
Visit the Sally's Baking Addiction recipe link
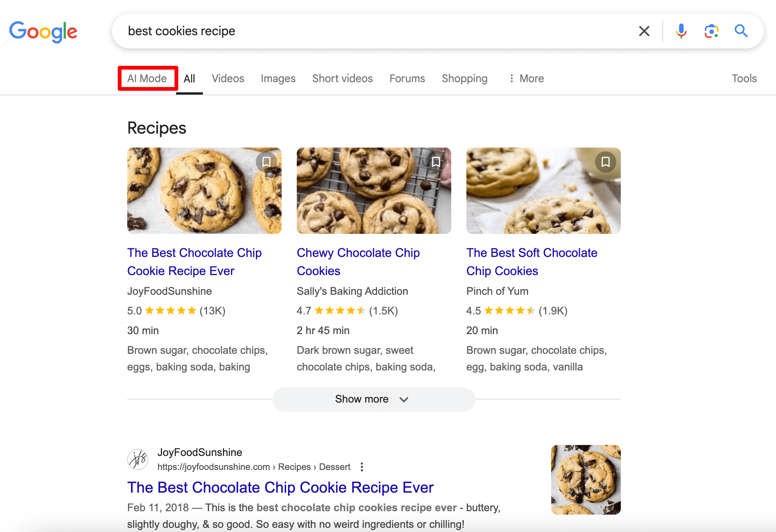coord(358,261)
